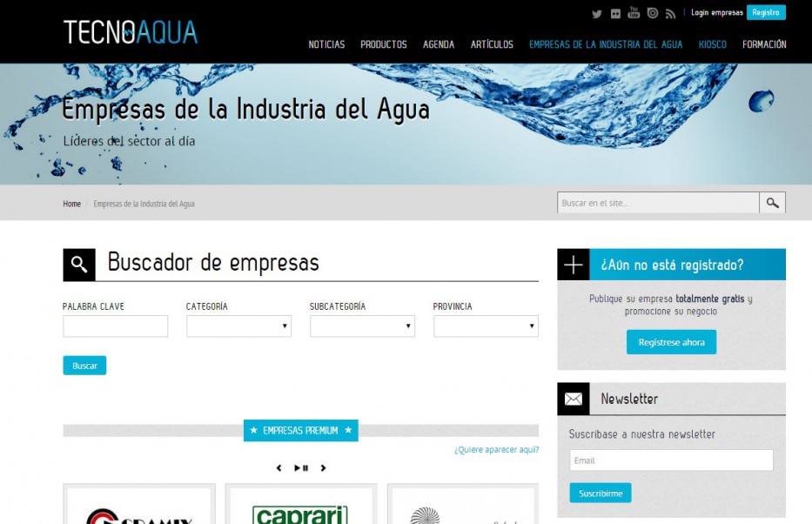The image size is (812, 524).
Task: Click the RSS feed icon
Action: click(x=670, y=13)
